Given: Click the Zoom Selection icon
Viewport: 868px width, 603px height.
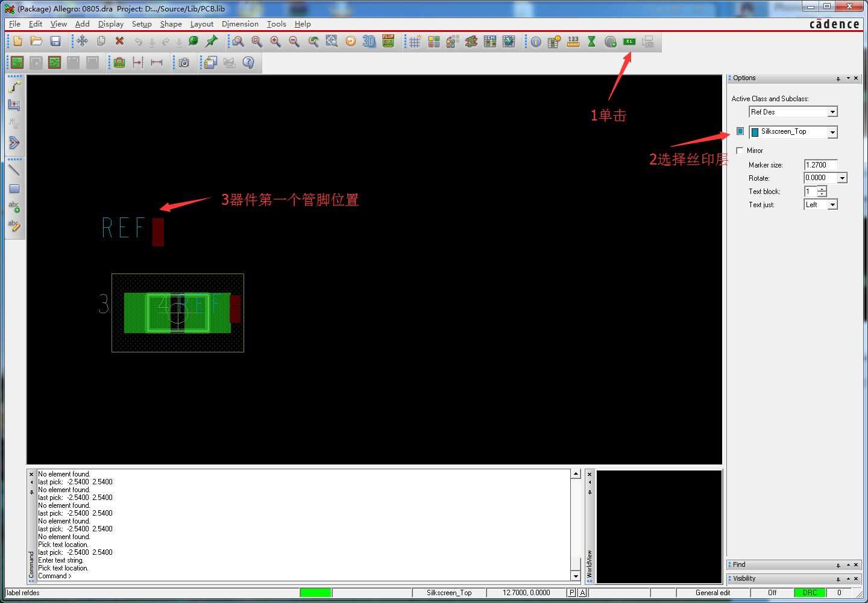Looking at the screenshot, I should pyautogui.click(x=332, y=42).
